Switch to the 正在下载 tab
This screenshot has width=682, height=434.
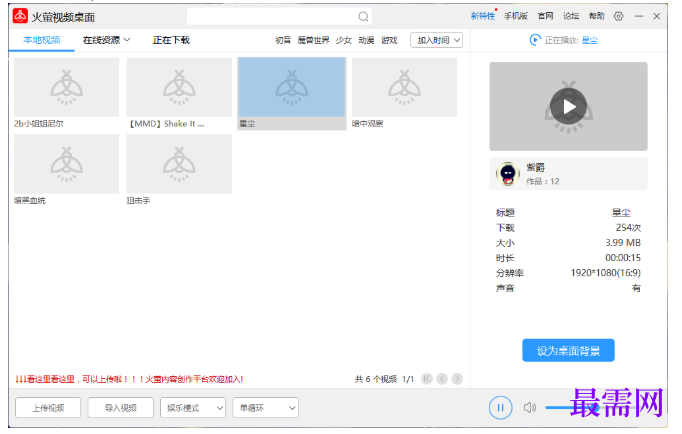coord(171,40)
